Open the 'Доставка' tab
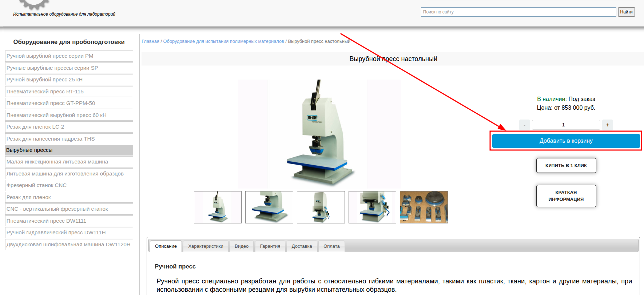 [302, 246]
